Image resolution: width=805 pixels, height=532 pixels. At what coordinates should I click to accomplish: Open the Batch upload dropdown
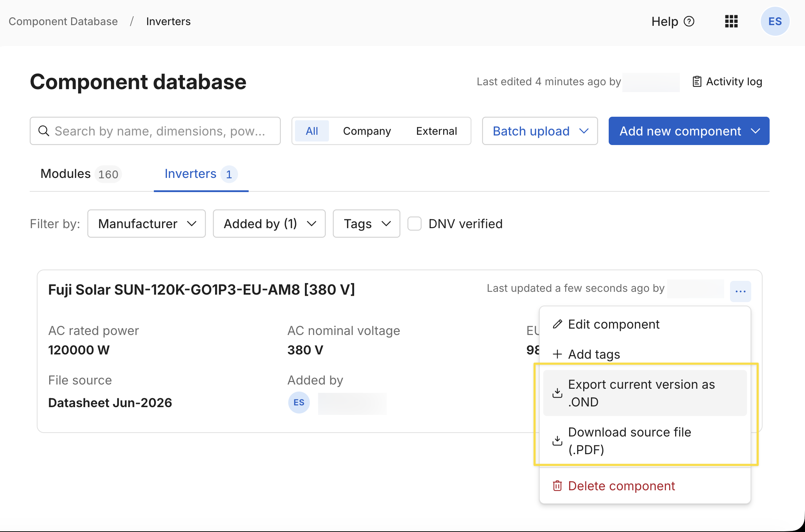point(540,131)
